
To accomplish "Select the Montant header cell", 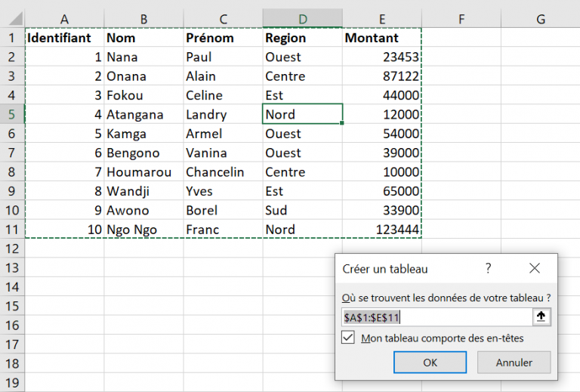I will coord(381,38).
